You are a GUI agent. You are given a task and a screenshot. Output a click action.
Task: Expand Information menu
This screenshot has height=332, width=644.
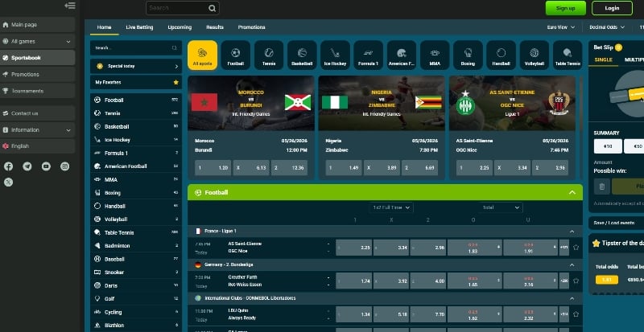click(37, 130)
